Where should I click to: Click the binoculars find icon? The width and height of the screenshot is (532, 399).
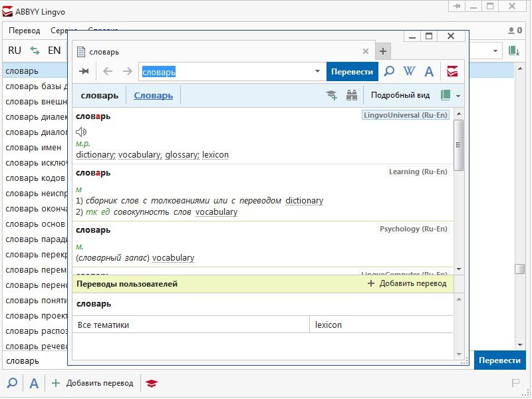pos(352,95)
